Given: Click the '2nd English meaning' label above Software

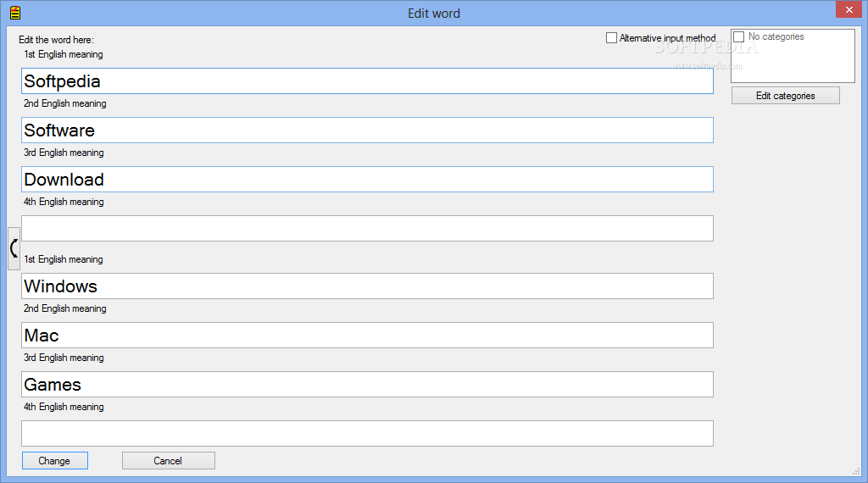Looking at the screenshot, I should click(x=64, y=103).
